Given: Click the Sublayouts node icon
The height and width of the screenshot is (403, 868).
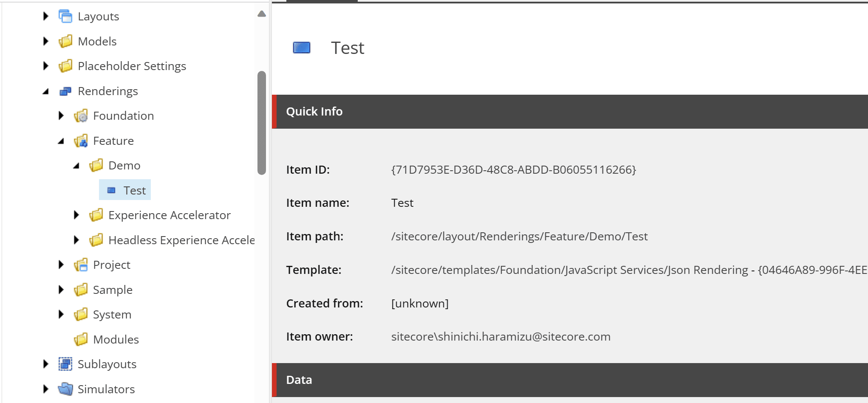Looking at the screenshot, I should click(x=65, y=364).
